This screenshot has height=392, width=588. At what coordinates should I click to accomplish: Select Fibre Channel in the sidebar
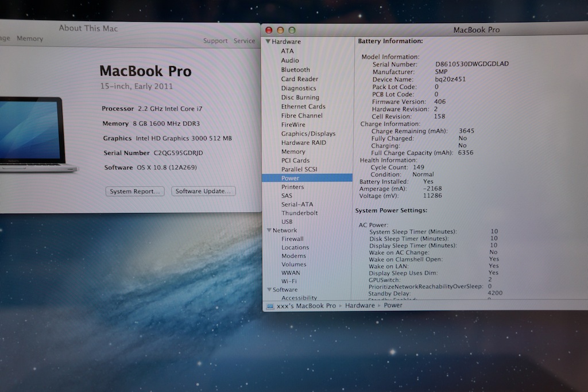[x=302, y=115]
